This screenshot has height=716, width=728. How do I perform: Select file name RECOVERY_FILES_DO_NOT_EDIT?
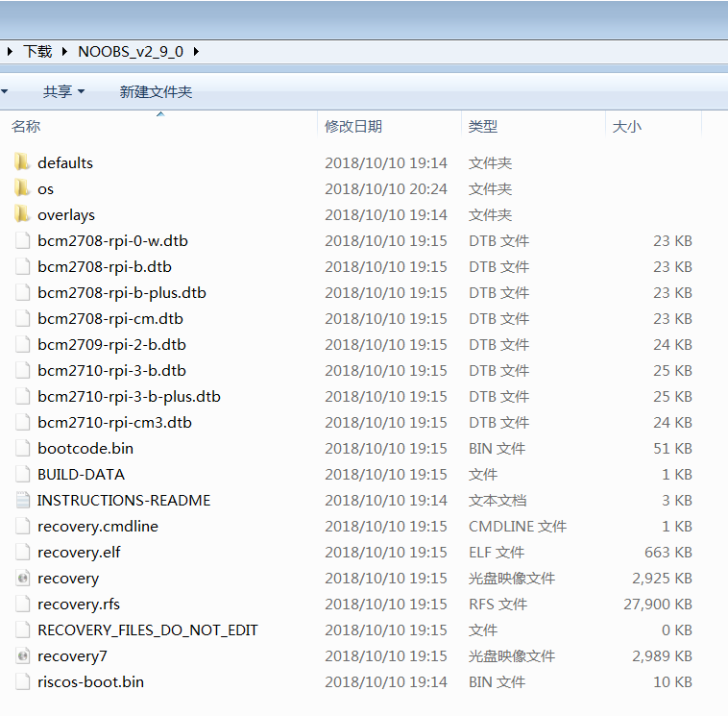(148, 630)
